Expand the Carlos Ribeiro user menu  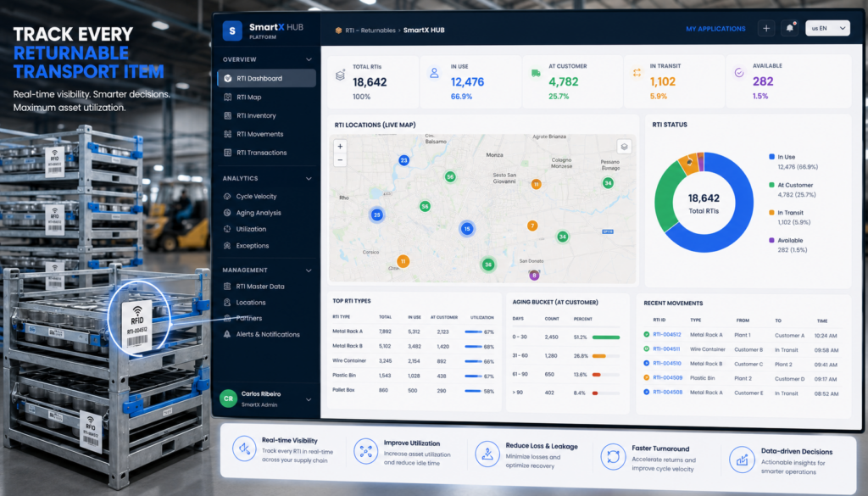click(x=309, y=399)
